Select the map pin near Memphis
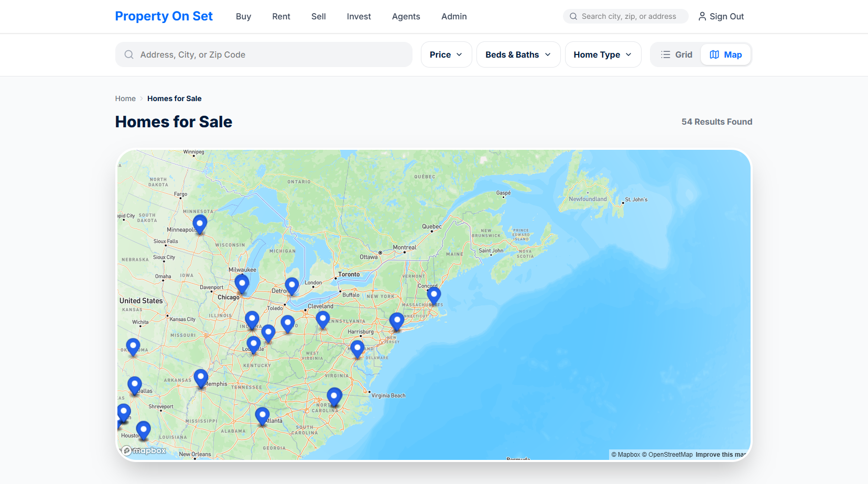This screenshot has width=868, height=484. pyautogui.click(x=201, y=379)
